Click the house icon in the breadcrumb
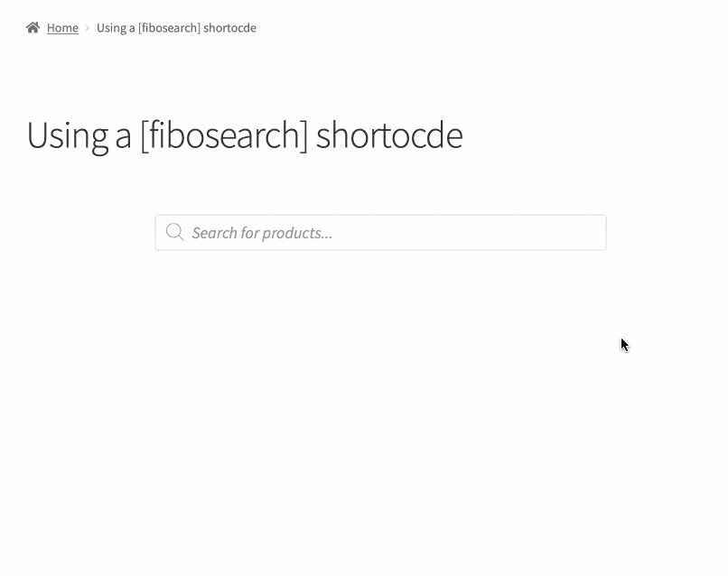 33,28
